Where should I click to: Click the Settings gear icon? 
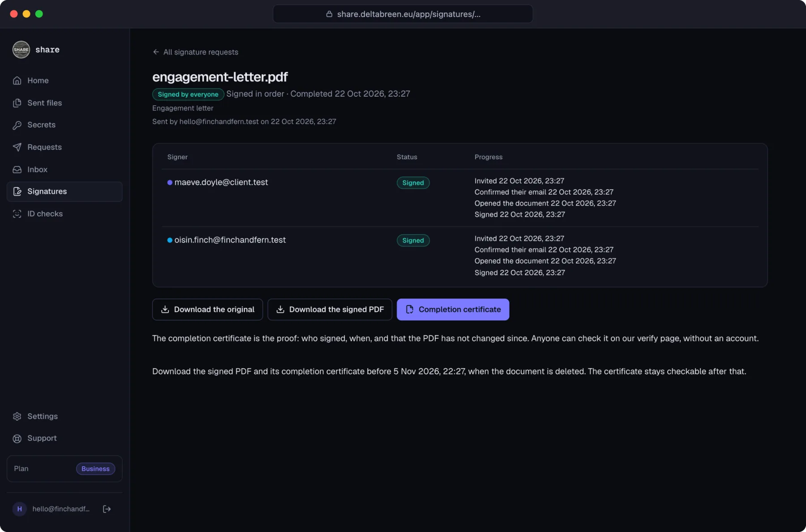pos(17,417)
